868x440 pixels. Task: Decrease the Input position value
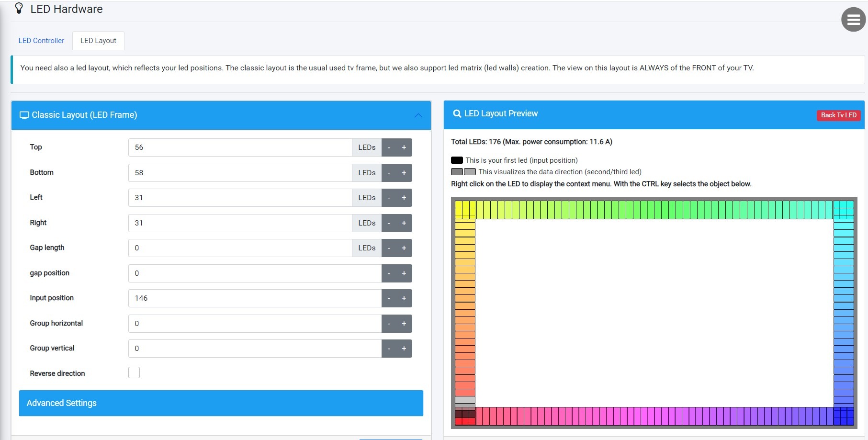pyautogui.click(x=389, y=298)
